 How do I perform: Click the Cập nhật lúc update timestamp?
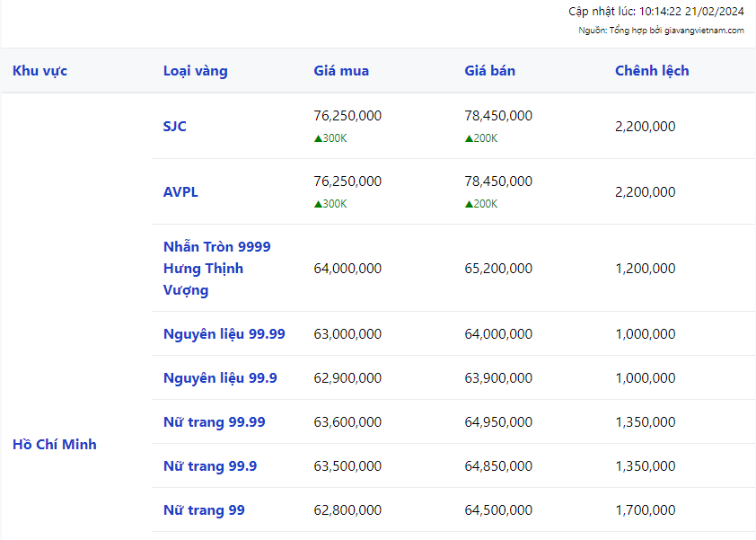655,12
